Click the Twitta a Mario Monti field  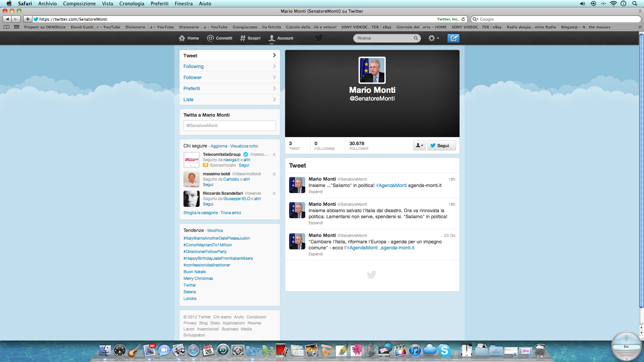tap(230, 126)
